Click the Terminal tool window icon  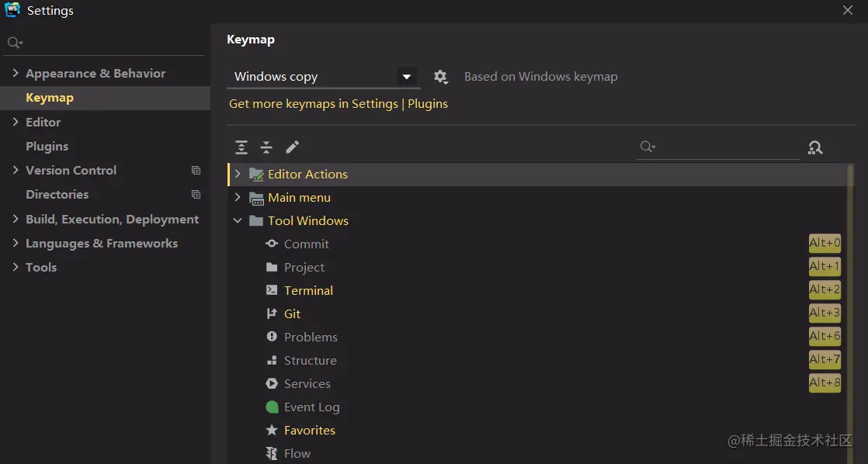tap(272, 290)
